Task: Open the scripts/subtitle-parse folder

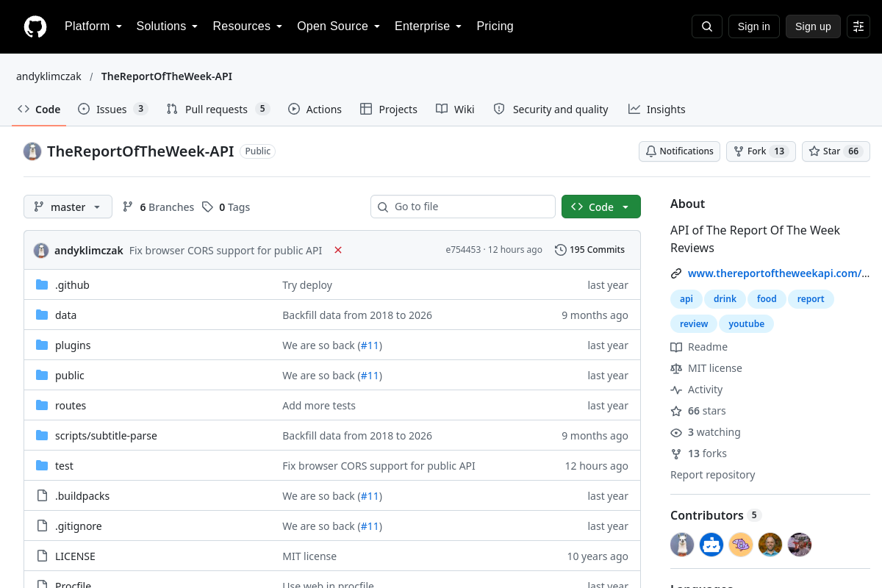Action: point(106,435)
